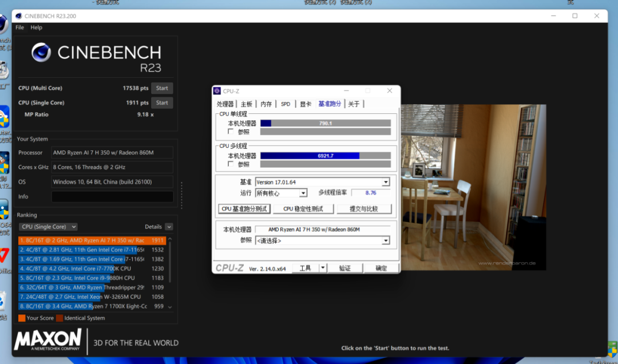
Task: Switch to the 显卡 tab in CPU-Z
Action: (x=306, y=104)
